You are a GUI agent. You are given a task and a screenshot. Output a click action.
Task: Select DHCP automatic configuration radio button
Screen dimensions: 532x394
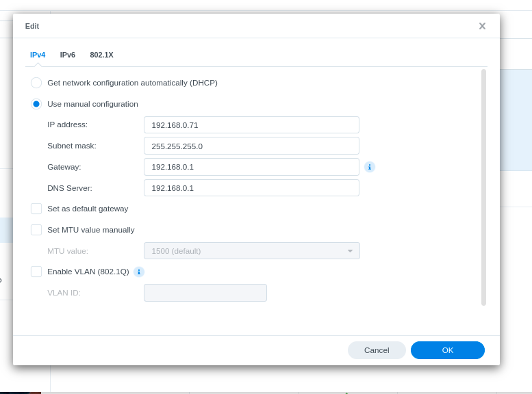[x=36, y=83]
